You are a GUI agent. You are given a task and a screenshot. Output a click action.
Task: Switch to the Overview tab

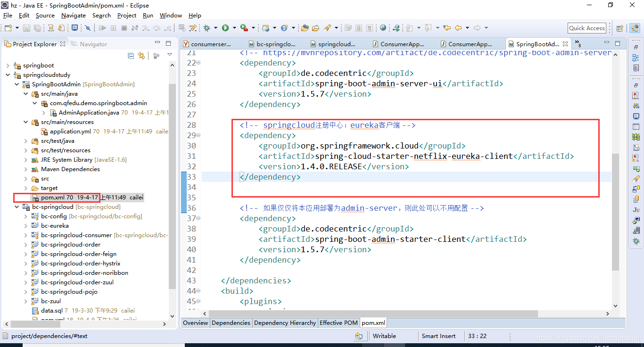(x=196, y=323)
